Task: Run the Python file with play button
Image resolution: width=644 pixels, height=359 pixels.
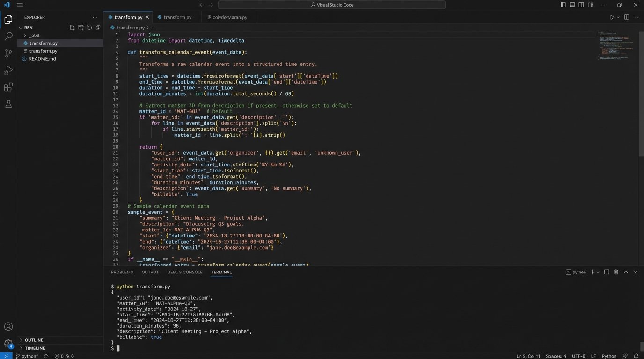Action: (612, 17)
